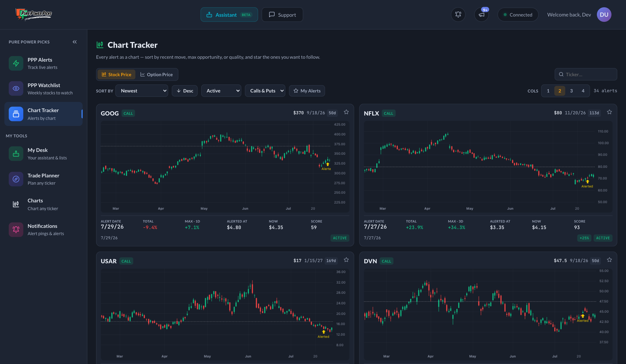This screenshot has height=364, width=626.
Task: Click the PPP Alerts lightning icon
Action: (16, 63)
